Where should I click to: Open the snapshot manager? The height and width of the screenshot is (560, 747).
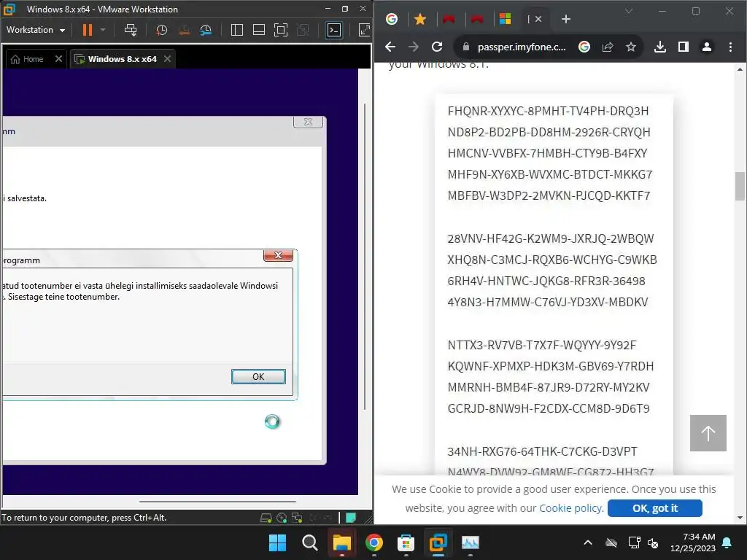coord(206,30)
